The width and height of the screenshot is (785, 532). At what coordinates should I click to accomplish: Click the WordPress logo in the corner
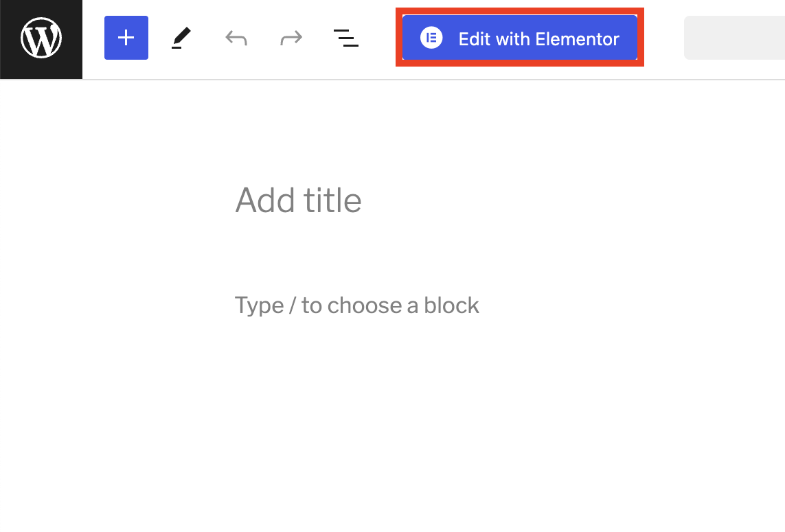click(41, 38)
